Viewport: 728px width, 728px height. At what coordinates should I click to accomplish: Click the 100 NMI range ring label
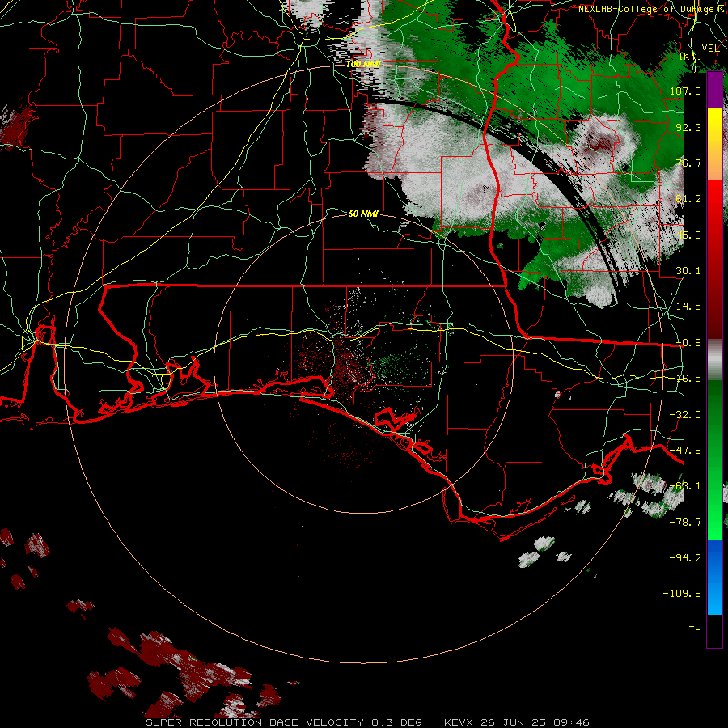point(363,64)
